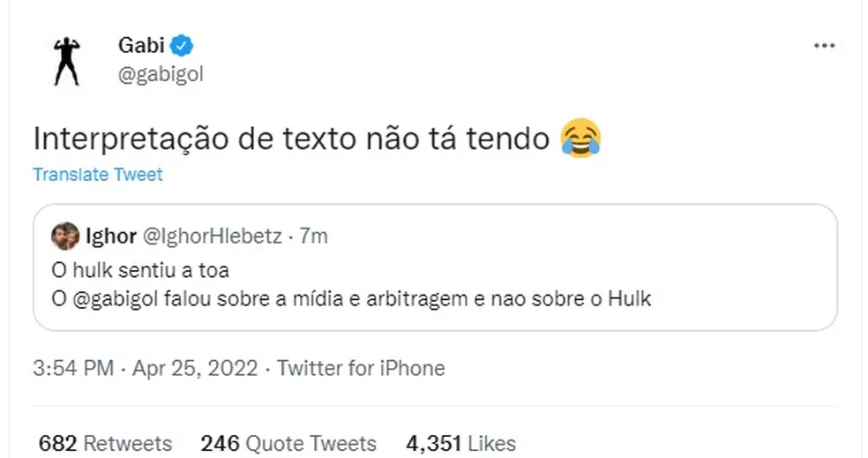Open the @IghorHlebetz profile handle

tap(212, 236)
